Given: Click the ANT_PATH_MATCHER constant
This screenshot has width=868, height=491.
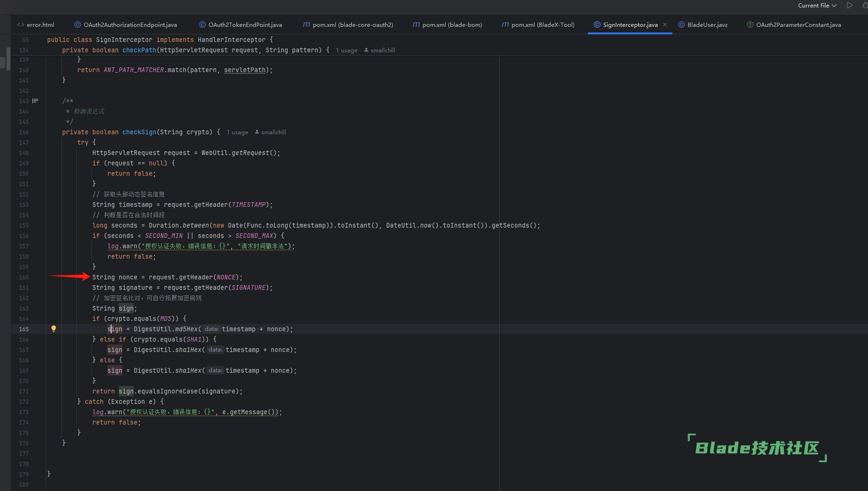Looking at the screenshot, I should [x=134, y=70].
